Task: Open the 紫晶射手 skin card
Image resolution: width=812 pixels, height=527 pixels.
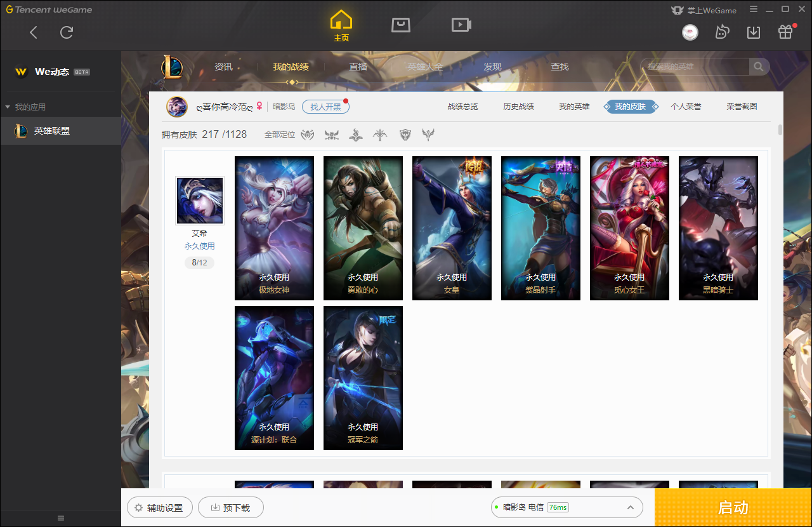Action: pyautogui.click(x=540, y=228)
